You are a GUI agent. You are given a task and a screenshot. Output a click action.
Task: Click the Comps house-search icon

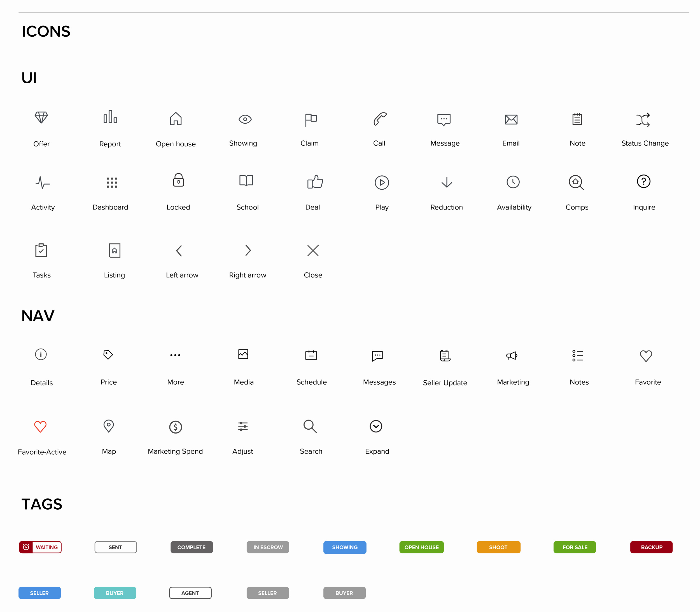tap(576, 182)
